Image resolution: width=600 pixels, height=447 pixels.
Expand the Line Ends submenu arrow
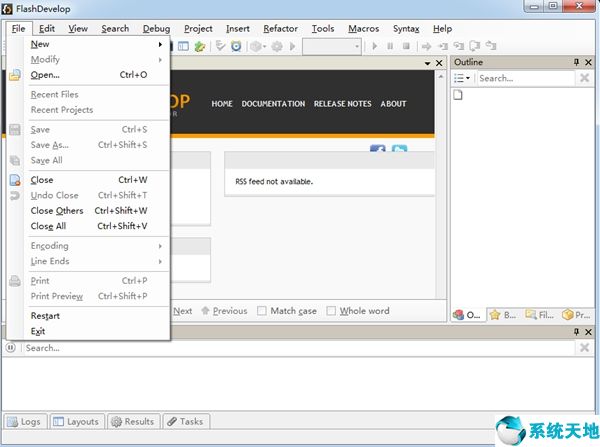pos(160,261)
